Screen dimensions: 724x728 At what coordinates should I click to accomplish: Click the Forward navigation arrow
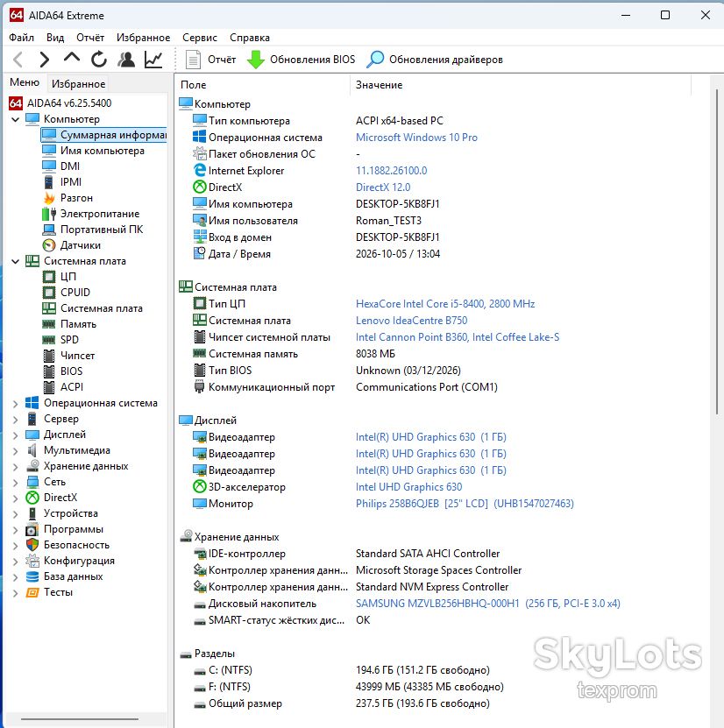click(x=45, y=60)
